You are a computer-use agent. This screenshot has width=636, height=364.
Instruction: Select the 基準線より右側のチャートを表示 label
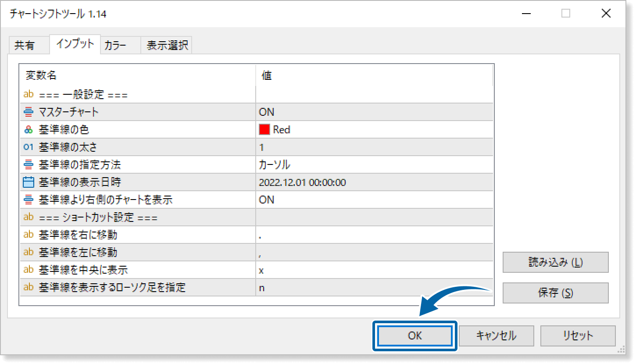coord(106,200)
